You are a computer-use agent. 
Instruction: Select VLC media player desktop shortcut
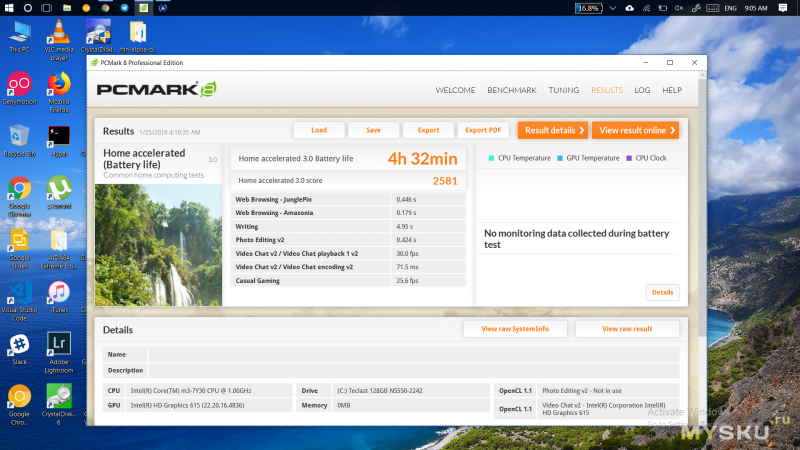pos(59,40)
